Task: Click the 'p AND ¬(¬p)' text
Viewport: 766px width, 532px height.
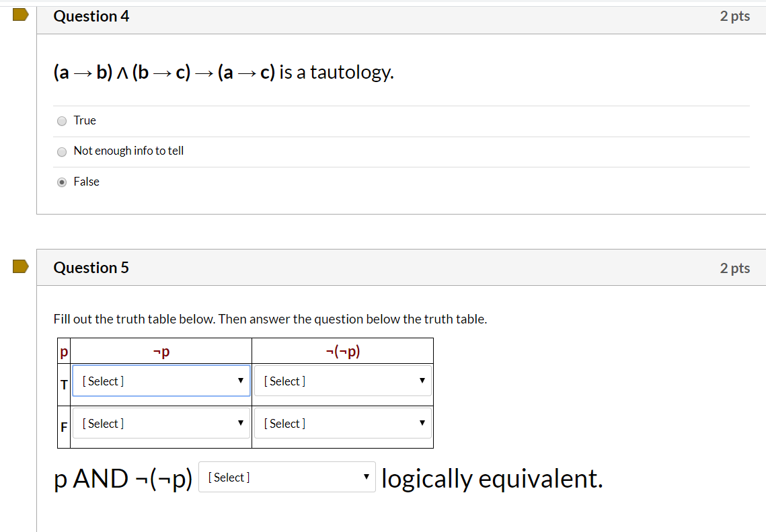Action: (123, 479)
